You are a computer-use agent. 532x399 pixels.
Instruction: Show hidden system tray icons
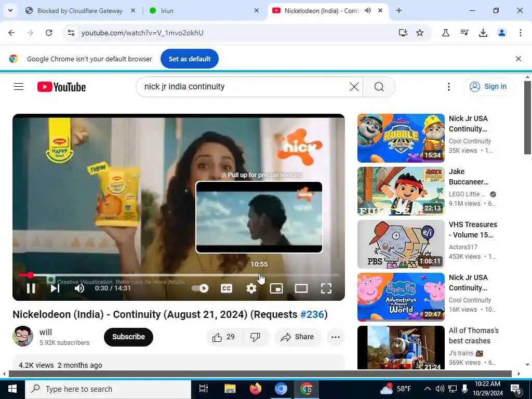click(x=428, y=389)
